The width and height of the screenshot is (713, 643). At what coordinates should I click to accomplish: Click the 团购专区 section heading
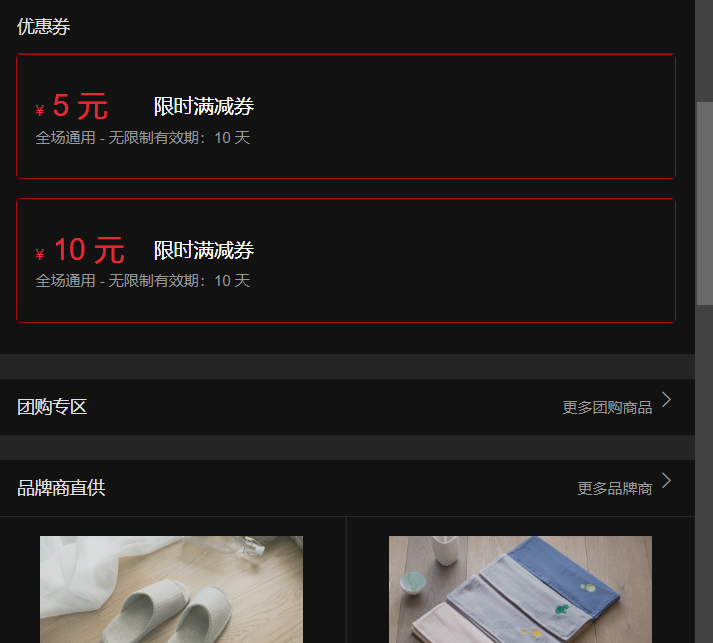pos(52,407)
